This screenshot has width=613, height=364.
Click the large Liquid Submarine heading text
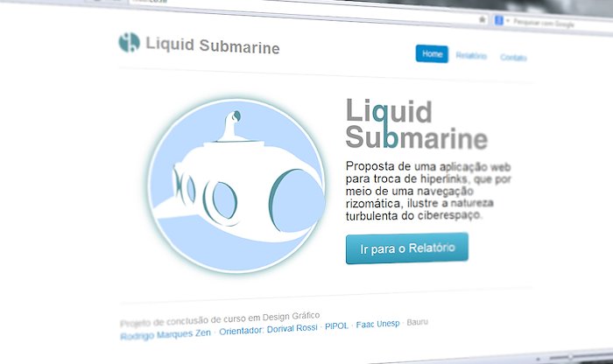[x=416, y=124]
